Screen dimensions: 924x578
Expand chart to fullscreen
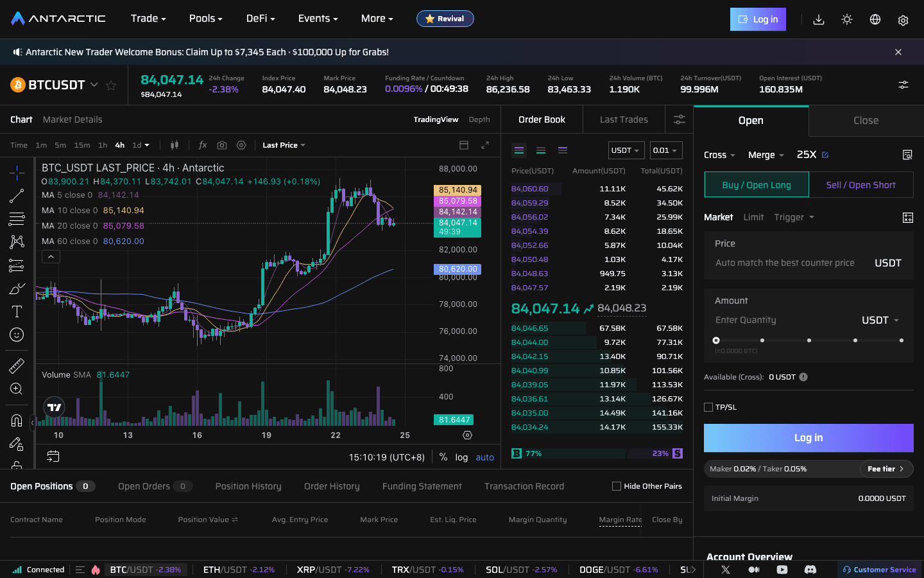click(485, 145)
